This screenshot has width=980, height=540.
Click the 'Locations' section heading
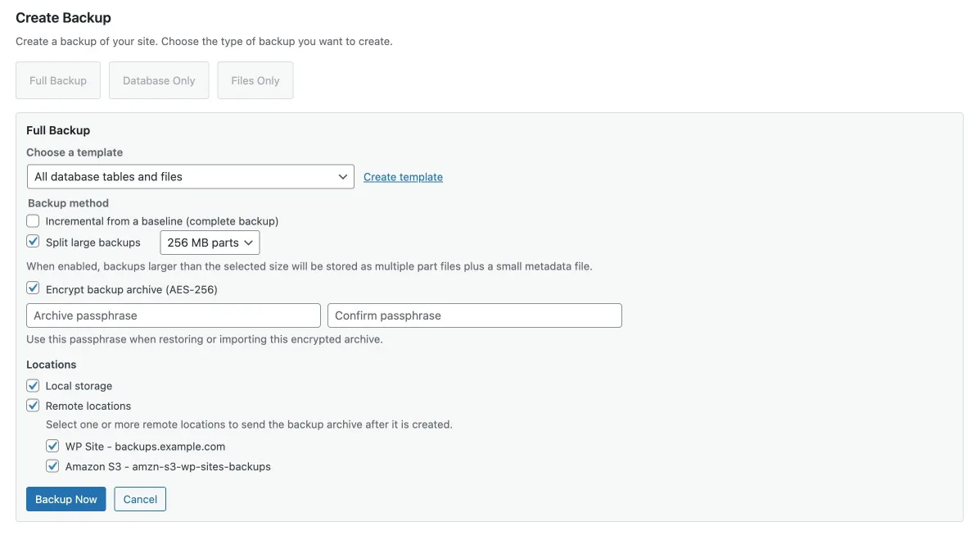click(52, 365)
